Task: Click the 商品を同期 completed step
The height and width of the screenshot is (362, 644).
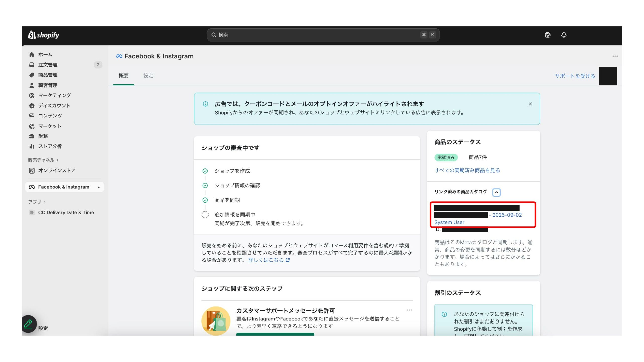Action: pos(227,200)
